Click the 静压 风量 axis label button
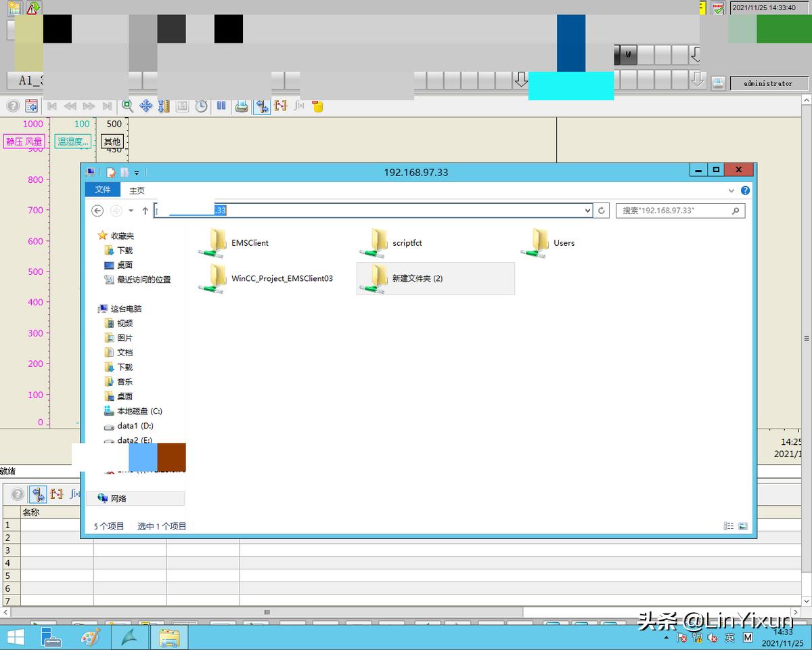This screenshot has height=650, width=812. click(24, 142)
